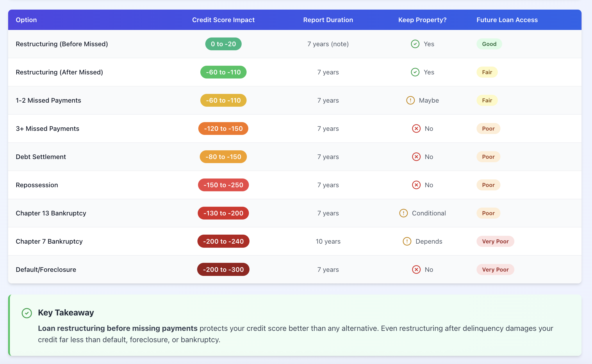
Task: Select '1-2 Missed Payments' option text
Action: (48, 100)
